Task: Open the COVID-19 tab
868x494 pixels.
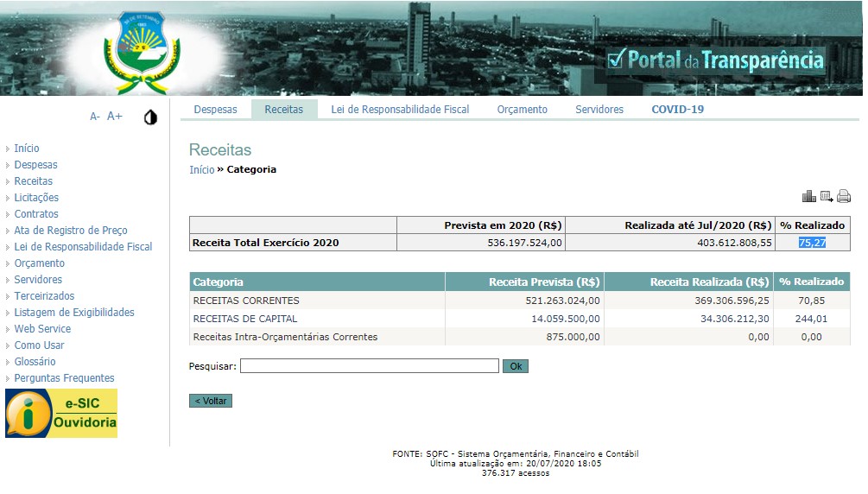Action: pyautogui.click(x=677, y=110)
